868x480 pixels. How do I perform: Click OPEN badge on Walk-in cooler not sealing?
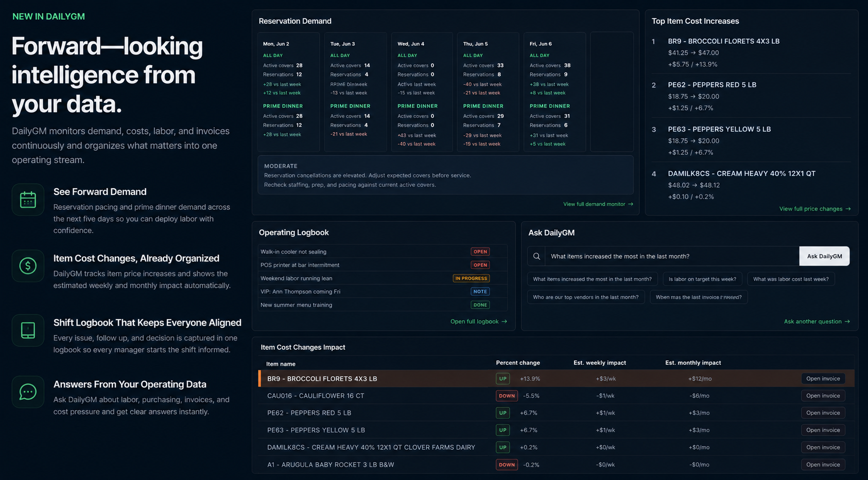click(x=480, y=252)
